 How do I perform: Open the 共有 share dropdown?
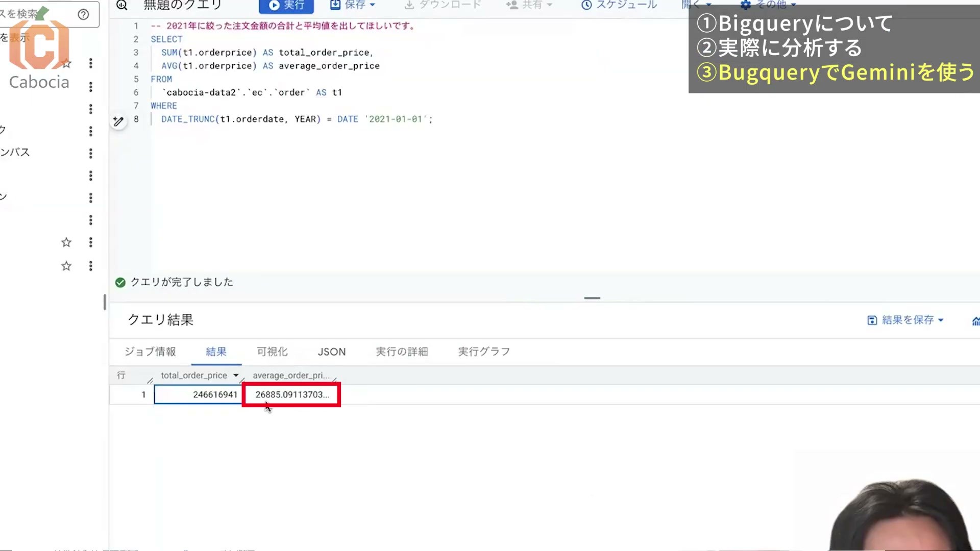click(529, 5)
